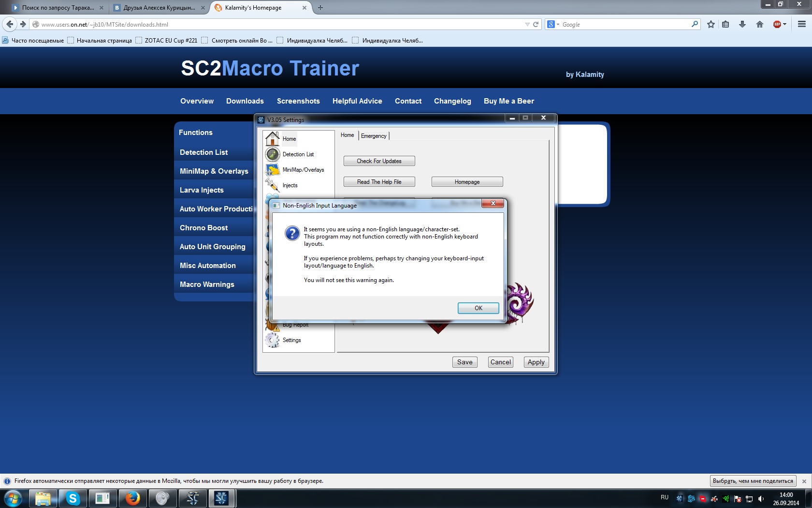Reload the current page
The height and width of the screenshot is (508, 812).
pyautogui.click(x=536, y=24)
